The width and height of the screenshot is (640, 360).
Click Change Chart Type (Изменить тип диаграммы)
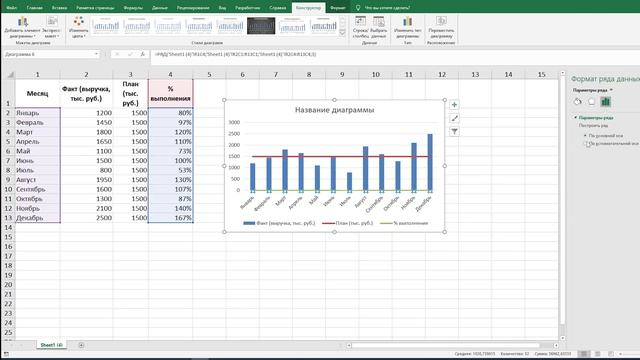pos(407,27)
